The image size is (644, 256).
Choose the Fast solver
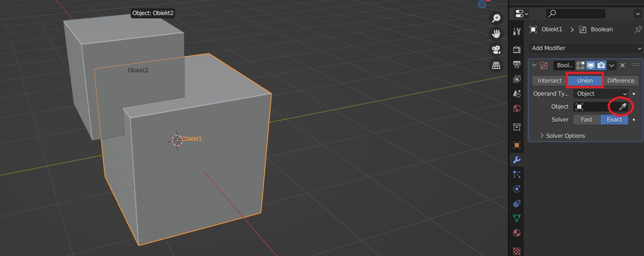tap(586, 119)
